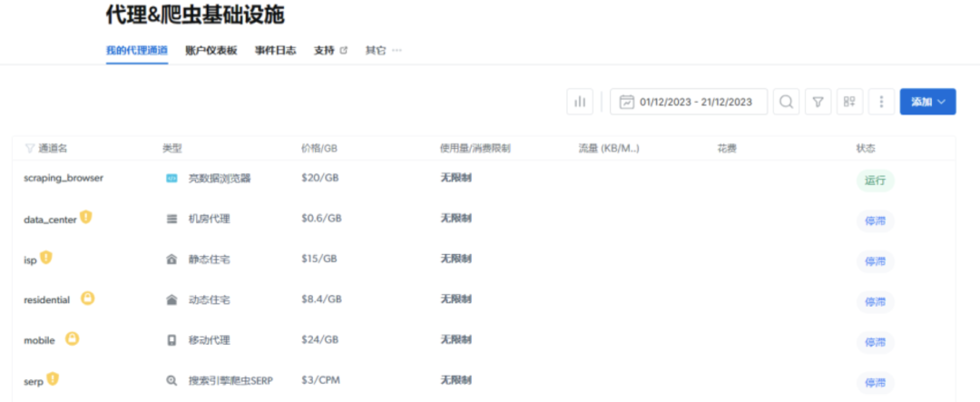
Task: Click the 类型 column header
Action: [x=171, y=148]
